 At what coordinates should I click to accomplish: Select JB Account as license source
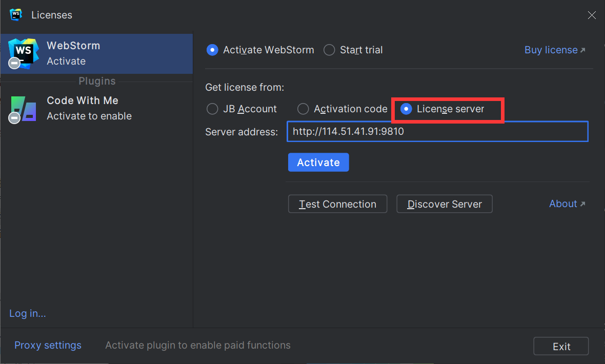point(212,109)
